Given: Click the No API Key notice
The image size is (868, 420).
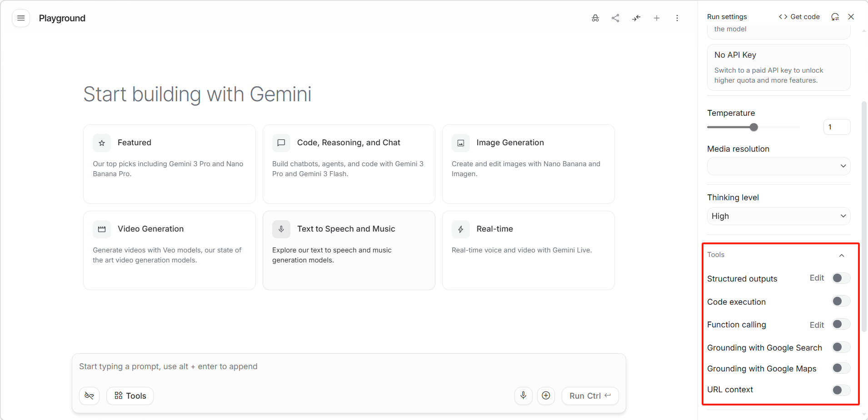Looking at the screenshot, I should 779,67.
